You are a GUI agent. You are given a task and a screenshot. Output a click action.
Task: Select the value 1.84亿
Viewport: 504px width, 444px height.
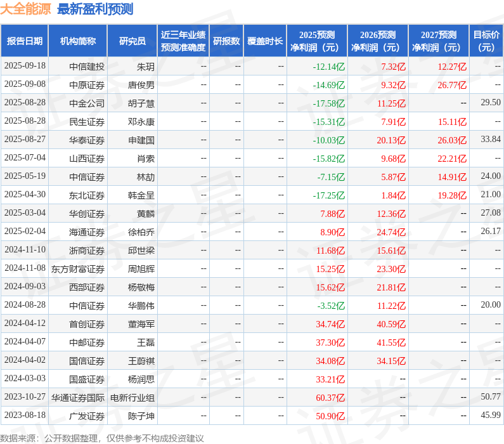394,195
